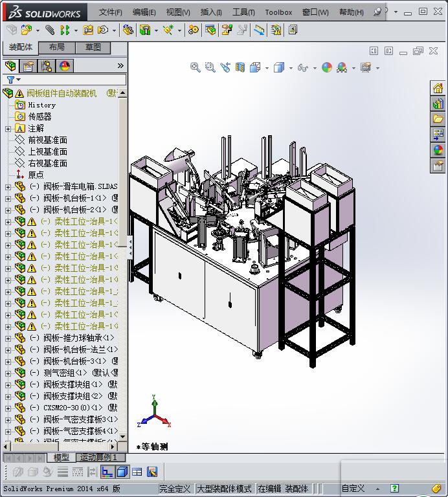
Task: Click the Edit Appearance color sphere icon
Action: [327, 67]
